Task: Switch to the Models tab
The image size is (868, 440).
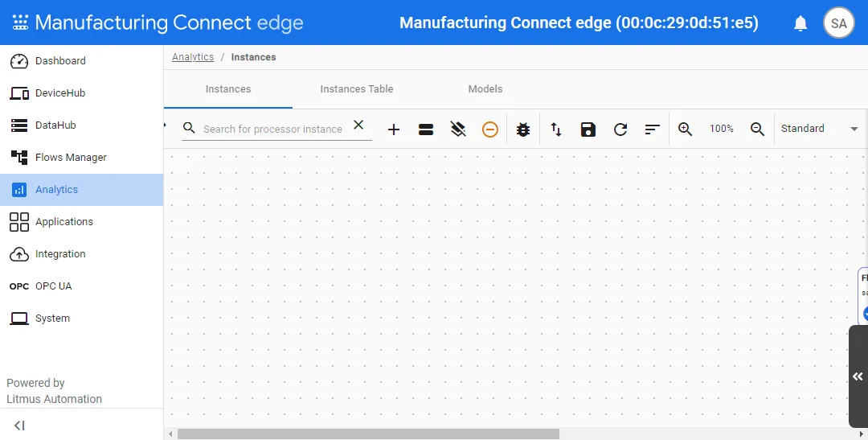Action: 485,89
